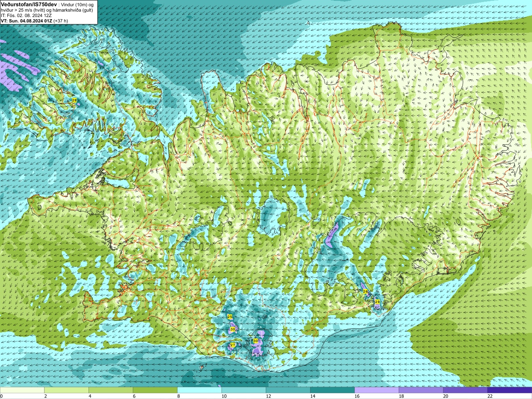The image size is (532, 399).
Task: Select the "hviður > 25 m/s (hvítt)" text line
Action: (x=24, y=10)
